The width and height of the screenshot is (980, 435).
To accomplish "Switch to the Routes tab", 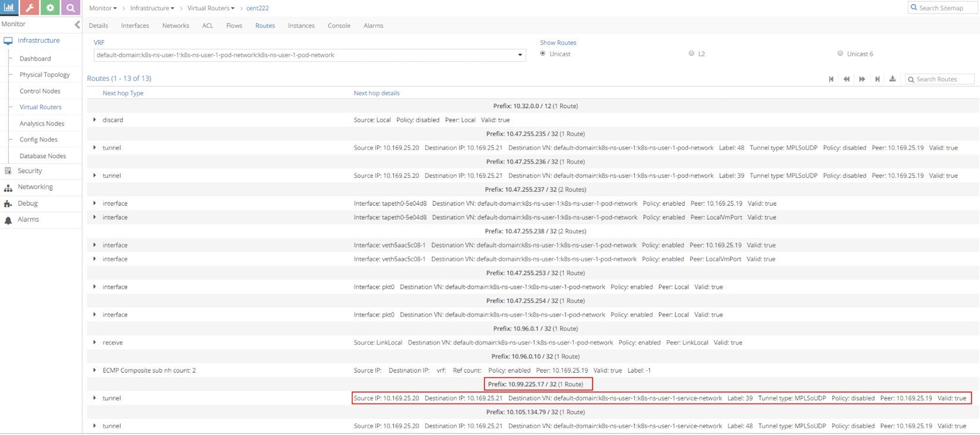I will (x=265, y=26).
